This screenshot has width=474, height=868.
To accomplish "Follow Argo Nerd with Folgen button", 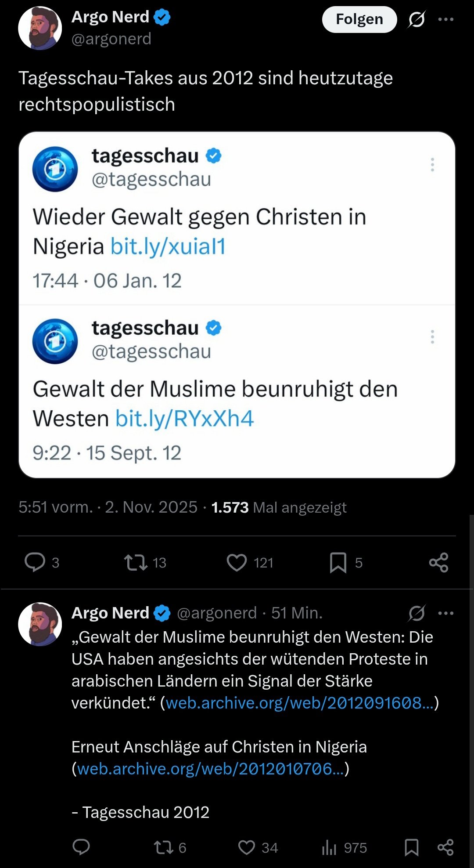I will [359, 19].
